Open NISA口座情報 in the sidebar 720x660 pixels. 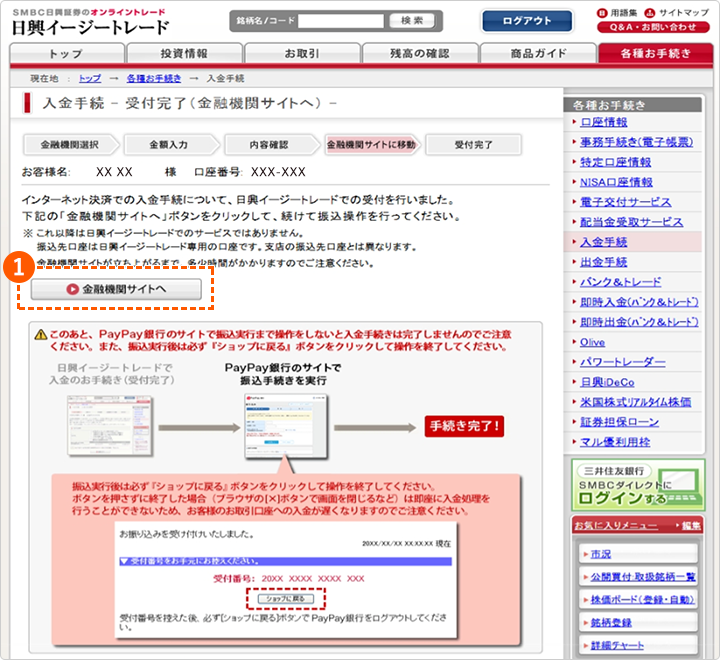click(x=616, y=182)
